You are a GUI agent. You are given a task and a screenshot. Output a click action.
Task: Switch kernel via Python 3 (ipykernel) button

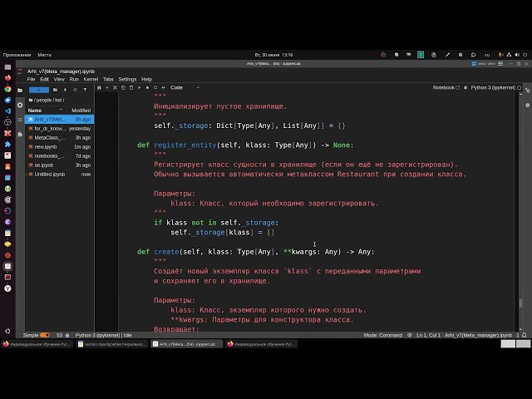tap(493, 87)
